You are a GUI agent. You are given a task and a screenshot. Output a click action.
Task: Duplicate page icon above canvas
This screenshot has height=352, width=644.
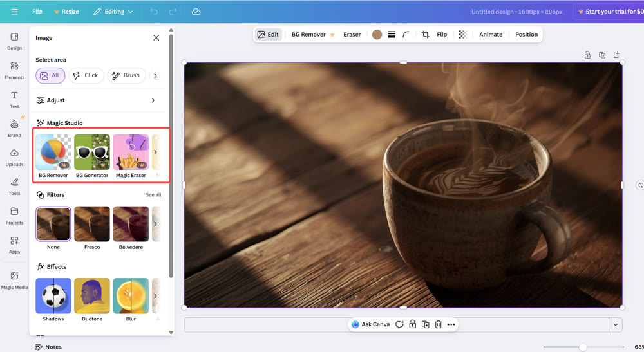point(602,55)
